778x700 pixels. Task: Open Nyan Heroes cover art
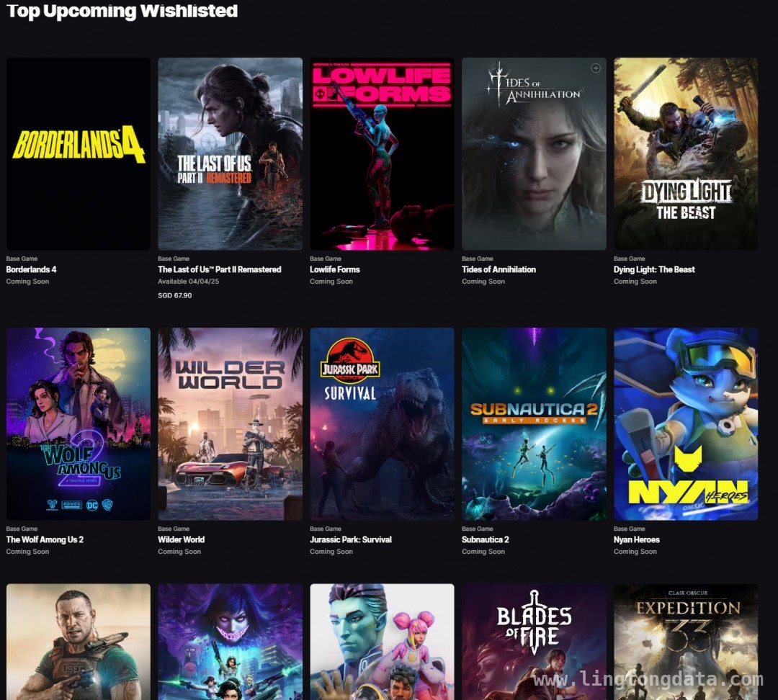tap(686, 423)
